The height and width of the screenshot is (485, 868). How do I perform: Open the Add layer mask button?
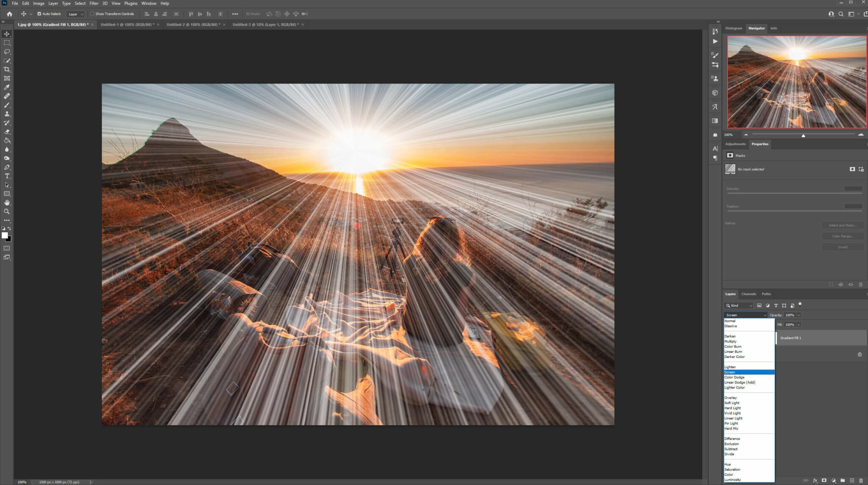824,480
